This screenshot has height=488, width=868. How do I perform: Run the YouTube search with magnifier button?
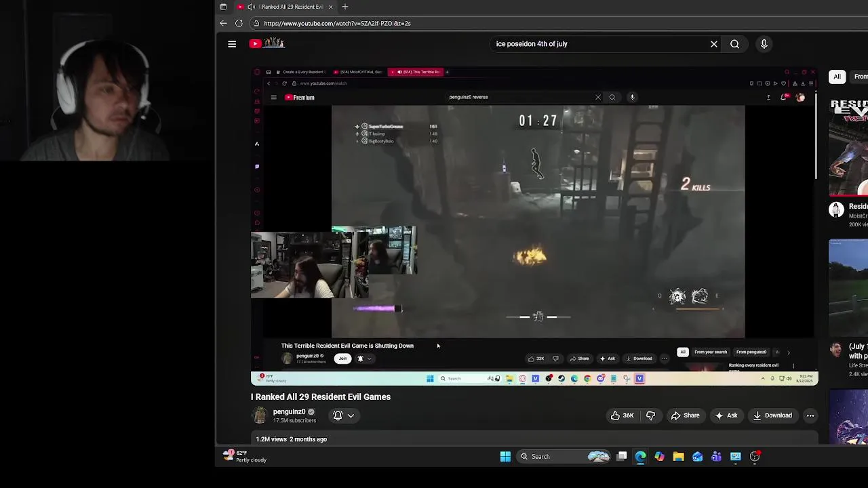click(x=734, y=44)
